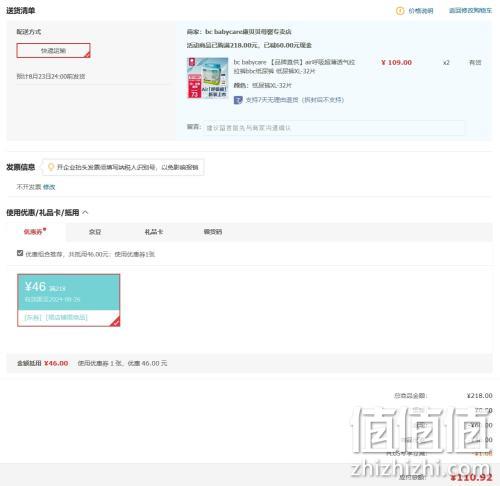Image resolution: width=500 pixels, height=486 pixels.
Task: Click the red checkmark corner on 快递运输
Action: pos(87,54)
